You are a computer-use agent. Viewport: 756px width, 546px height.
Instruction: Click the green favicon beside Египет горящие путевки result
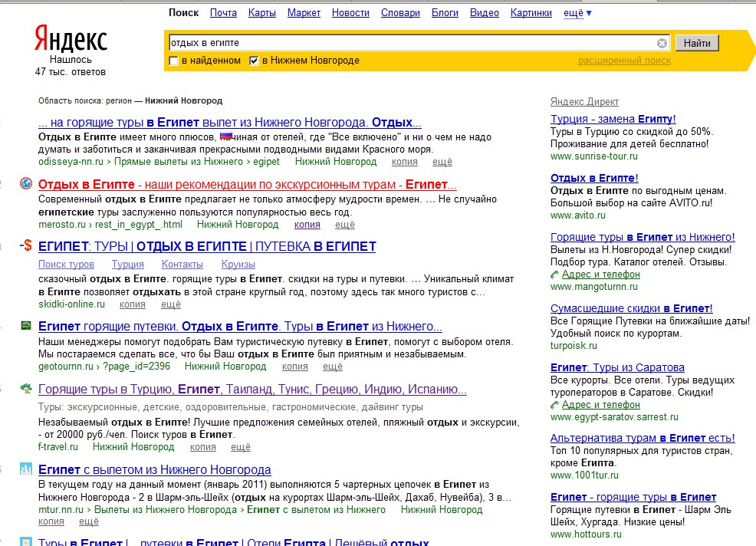(26, 326)
